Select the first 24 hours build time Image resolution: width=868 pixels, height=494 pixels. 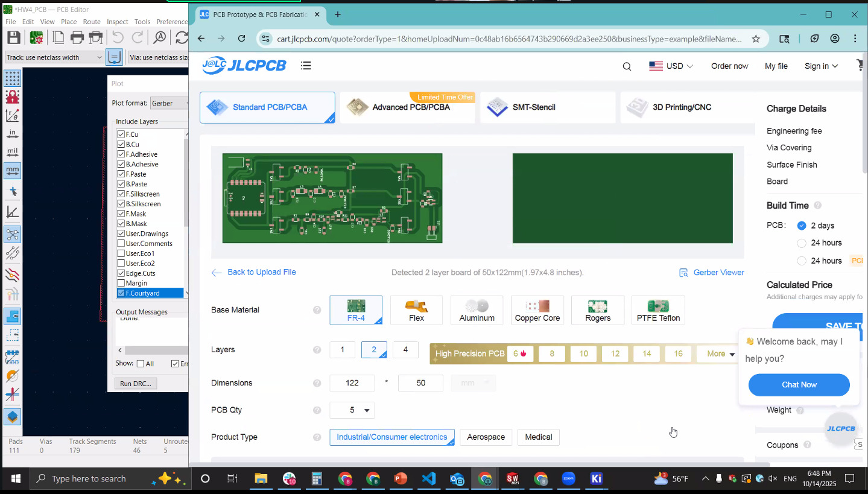(802, 243)
